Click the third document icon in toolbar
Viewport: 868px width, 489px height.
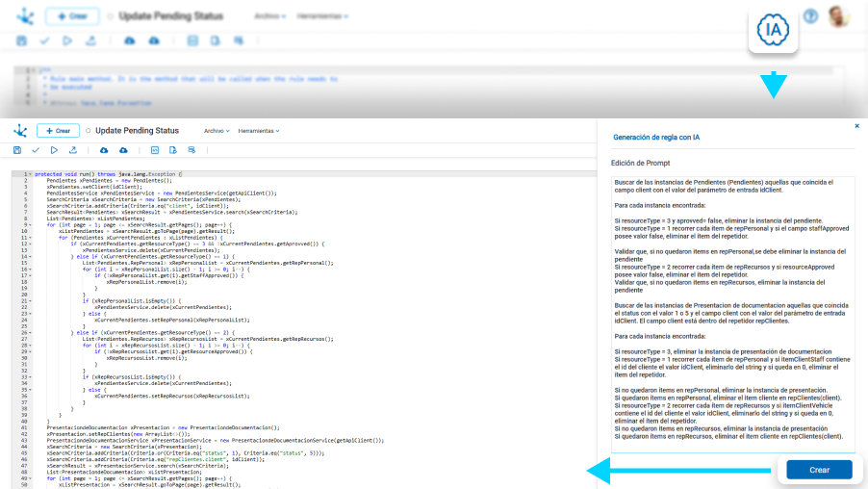point(191,150)
